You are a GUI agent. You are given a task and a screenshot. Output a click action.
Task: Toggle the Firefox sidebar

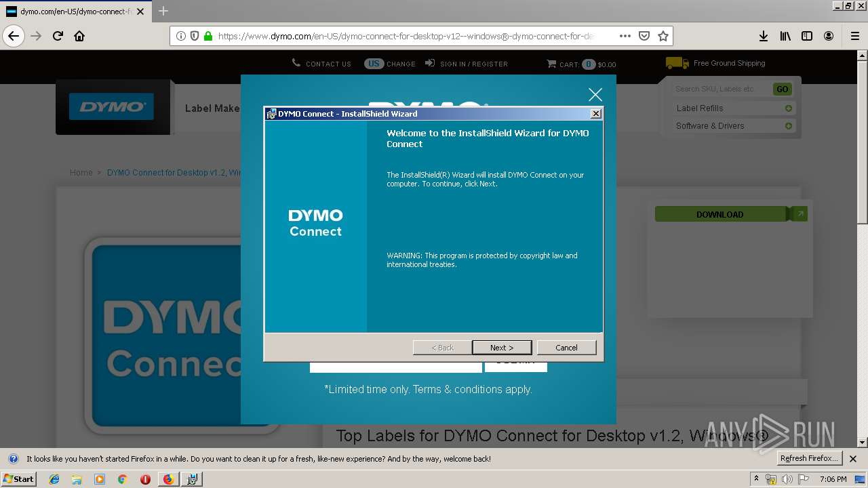[x=807, y=36]
